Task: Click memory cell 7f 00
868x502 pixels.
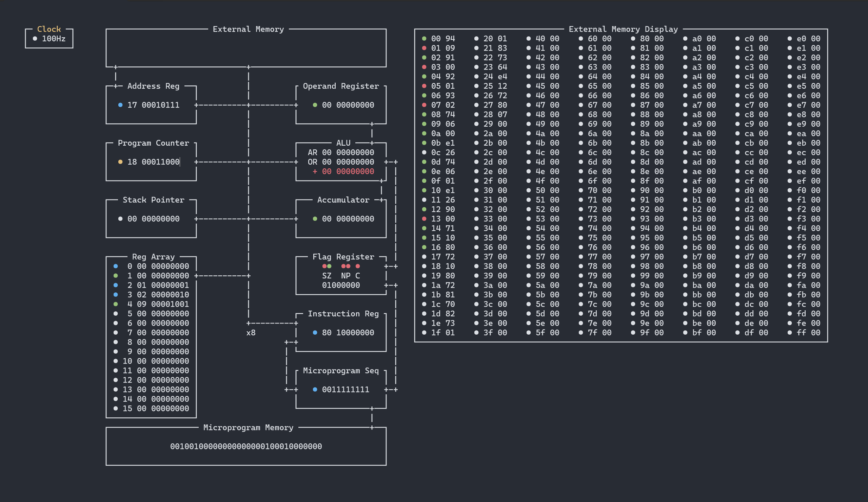Action: click(x=600, y=333)
